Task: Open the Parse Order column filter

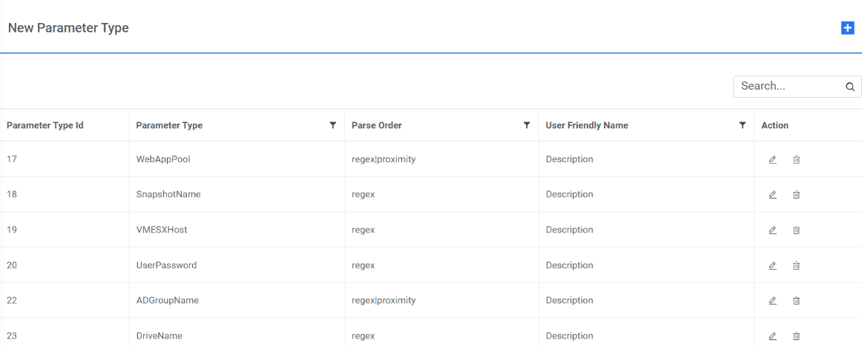Action: [x=527, y=125]
